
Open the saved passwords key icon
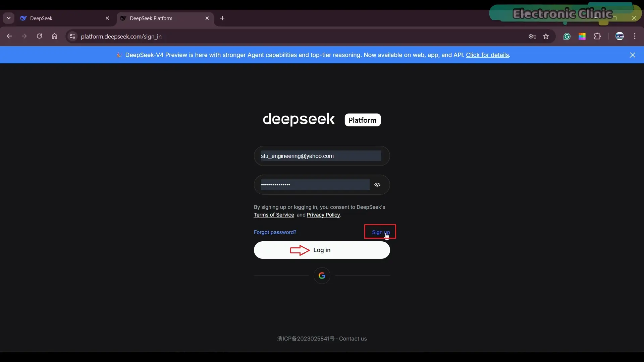pyautogui.click(x=532, y=36)
